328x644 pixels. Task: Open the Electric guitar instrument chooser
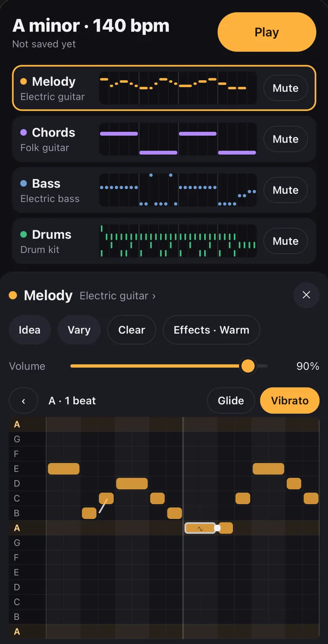tap(117, 296)
